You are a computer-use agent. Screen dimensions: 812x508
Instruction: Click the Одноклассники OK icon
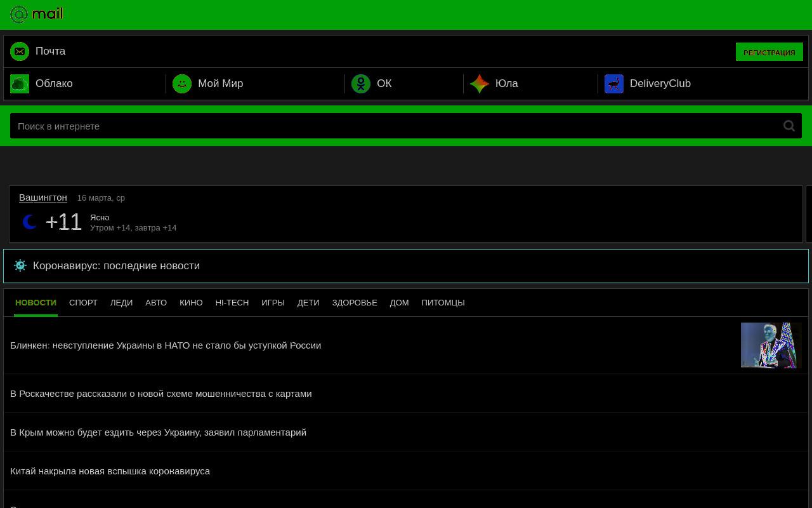tap(361, 84)
